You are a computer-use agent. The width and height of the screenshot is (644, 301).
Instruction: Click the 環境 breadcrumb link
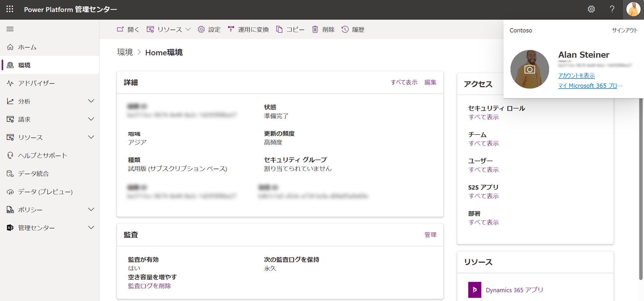(125, 52)
